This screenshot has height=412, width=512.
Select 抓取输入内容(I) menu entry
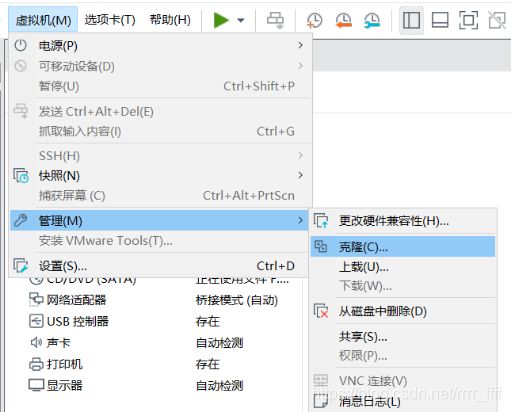tap(159, 131)
